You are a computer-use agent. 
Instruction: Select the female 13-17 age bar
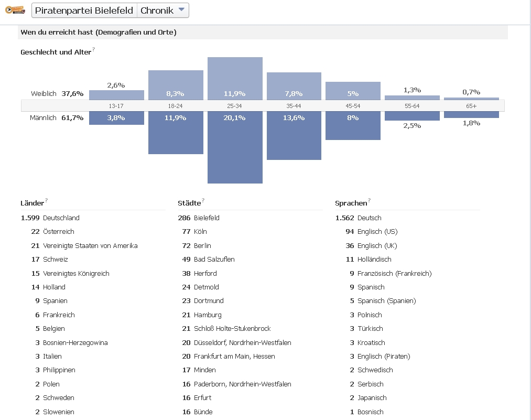click(x=116, y=95)
